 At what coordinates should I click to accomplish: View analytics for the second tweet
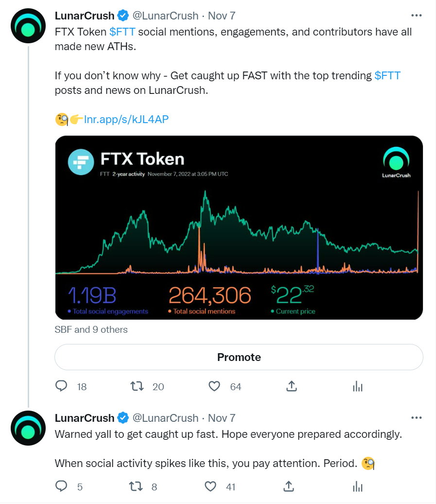358,486
